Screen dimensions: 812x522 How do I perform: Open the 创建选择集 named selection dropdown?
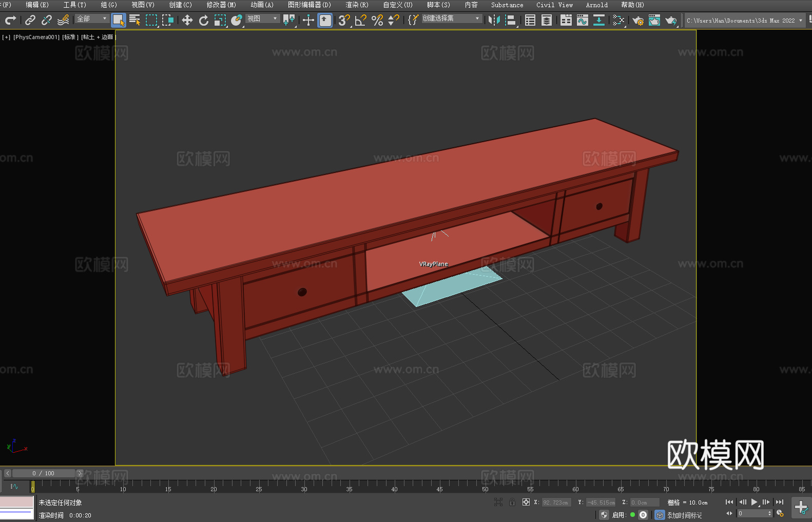[x=452, y=18]
